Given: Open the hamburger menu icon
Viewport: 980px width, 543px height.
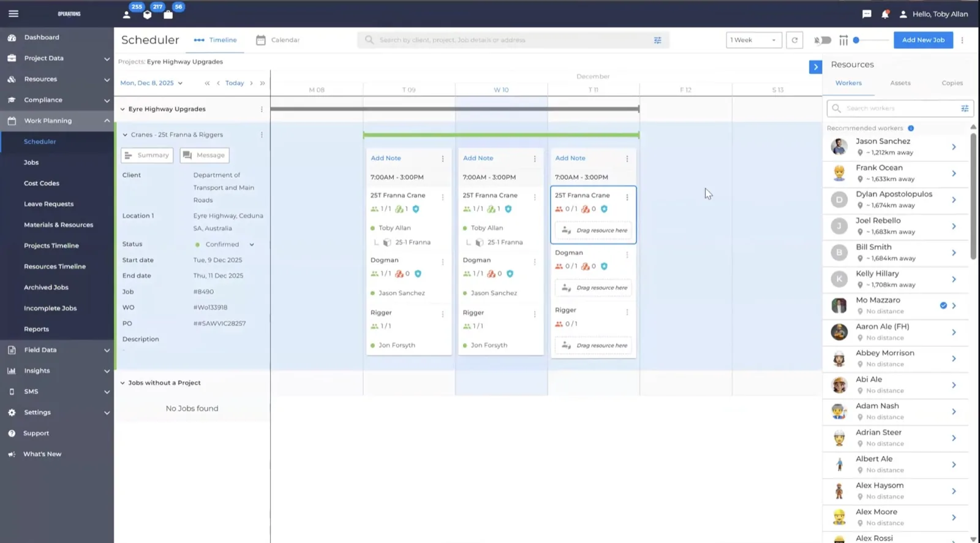Looking at the screenshot, I should point(13,13).
